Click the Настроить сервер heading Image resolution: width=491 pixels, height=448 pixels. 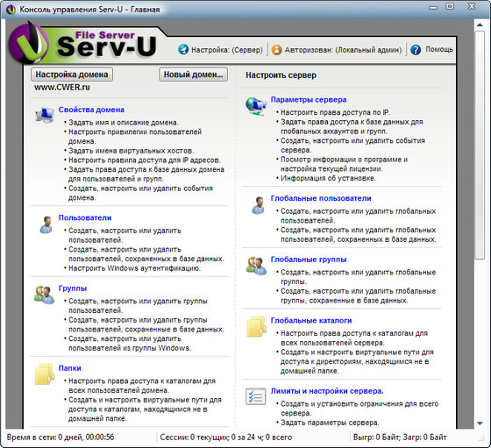[281, 75]
